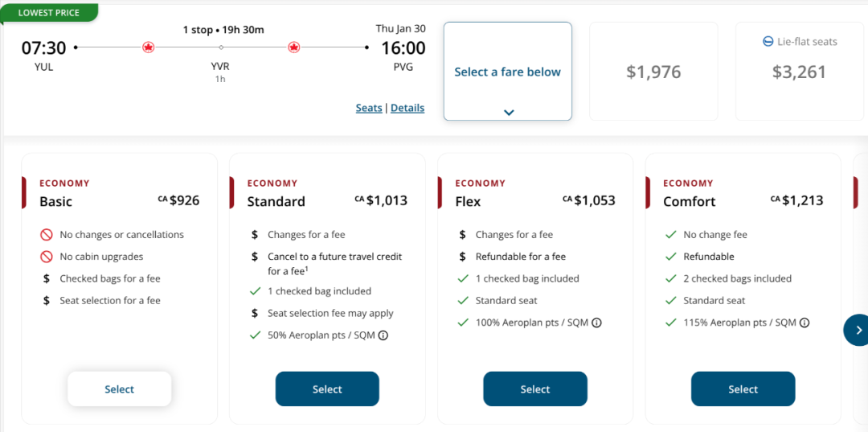Expand the $1,976 fare class box
868x432 pixels.
[653, 72]
